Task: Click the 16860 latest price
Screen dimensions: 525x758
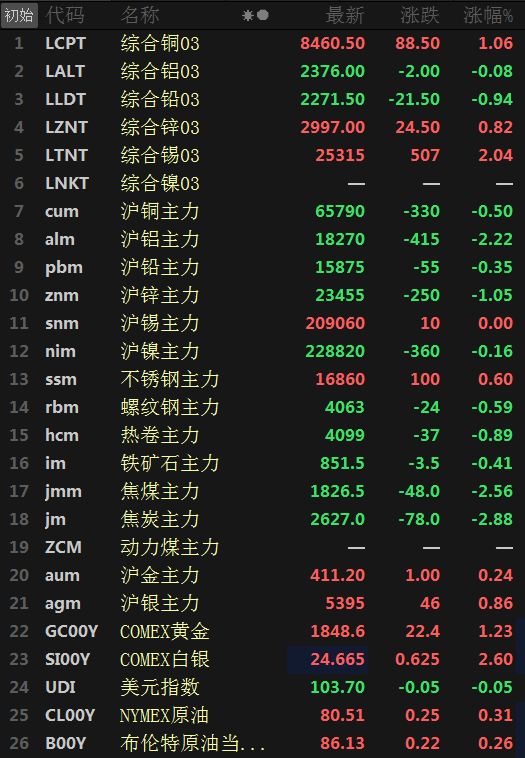Action: coord(340,380)
